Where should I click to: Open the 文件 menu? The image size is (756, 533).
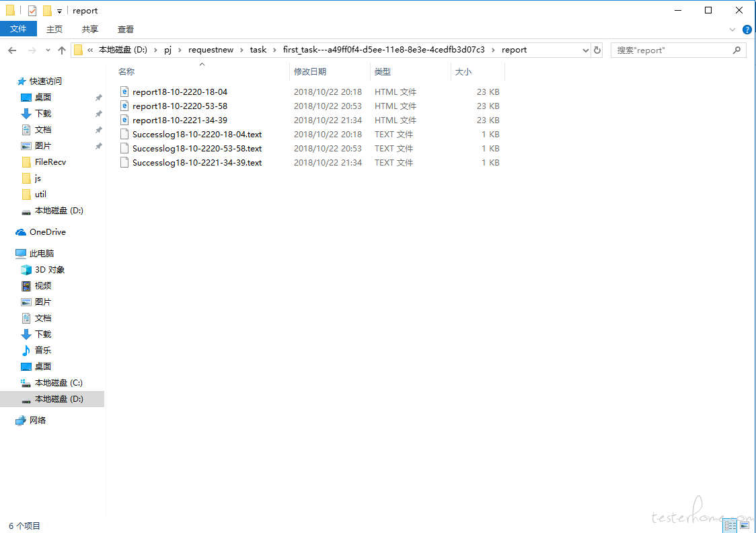[18, 29]
